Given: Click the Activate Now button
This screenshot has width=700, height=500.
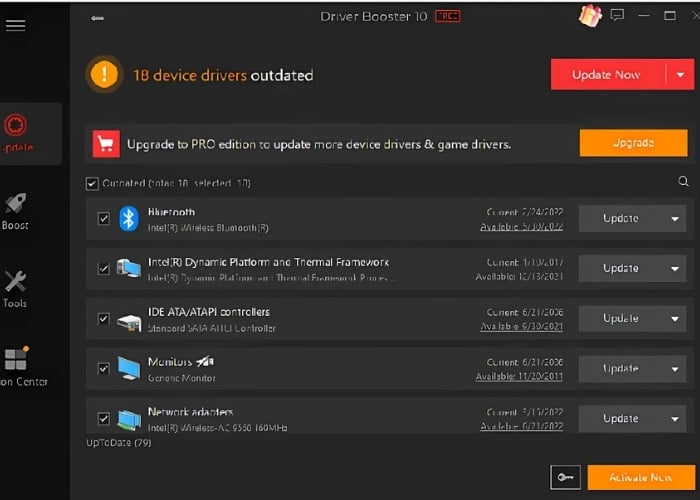Looking at the screenshot, I should coord(641,478).
